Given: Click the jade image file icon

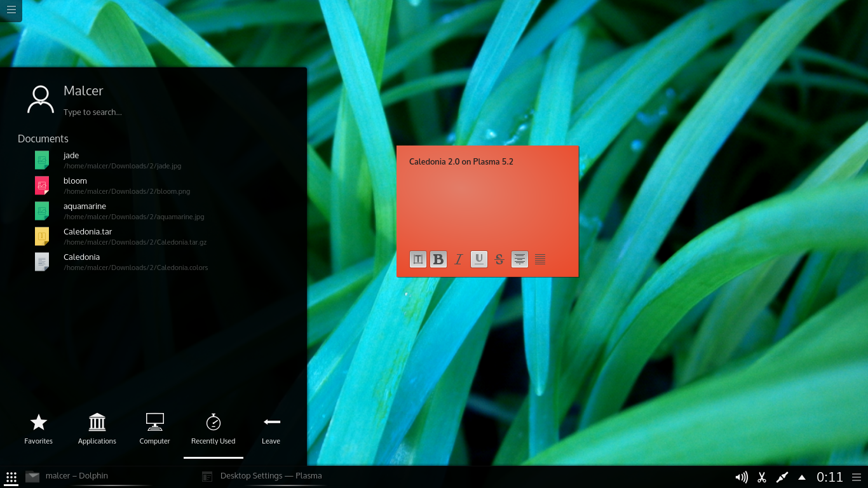Looking at the screenshot, I should point(42,160).
